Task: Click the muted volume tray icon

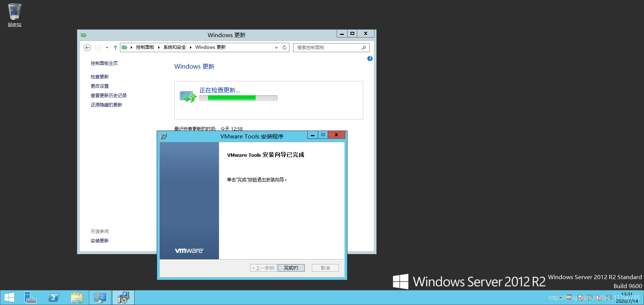Action: (x=599, y=297)
